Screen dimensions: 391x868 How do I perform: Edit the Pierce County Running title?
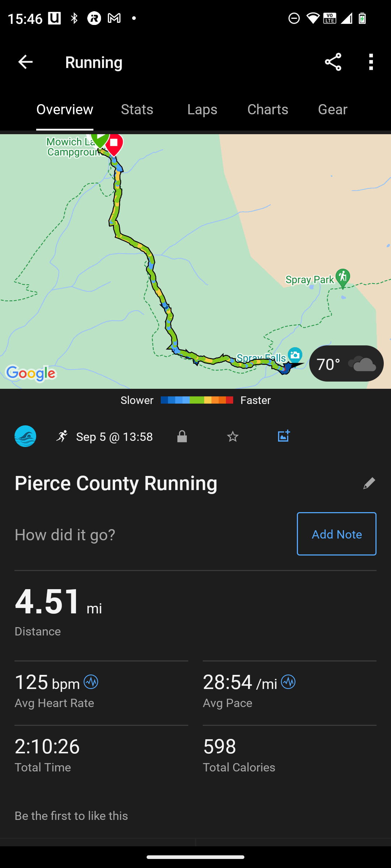(369, 484)
